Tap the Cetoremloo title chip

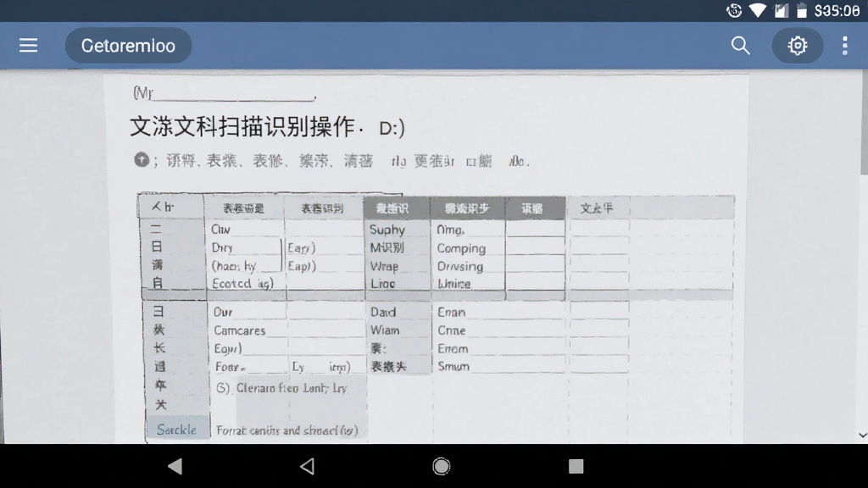pos(129,46)
